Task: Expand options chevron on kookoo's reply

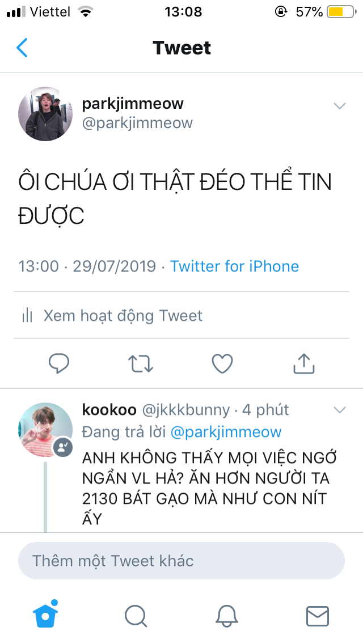Action: (x=339, y=410)
